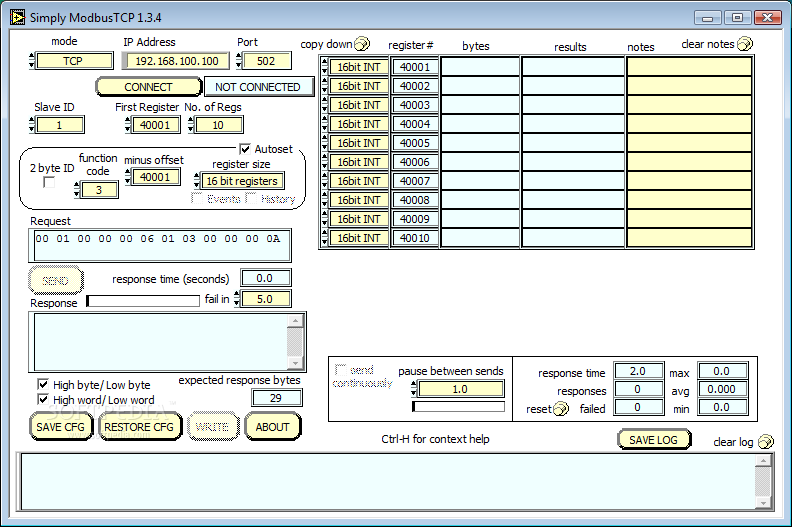Click the pause between sends stepper arrows
The image size is (792, 527).
point(414,389)
